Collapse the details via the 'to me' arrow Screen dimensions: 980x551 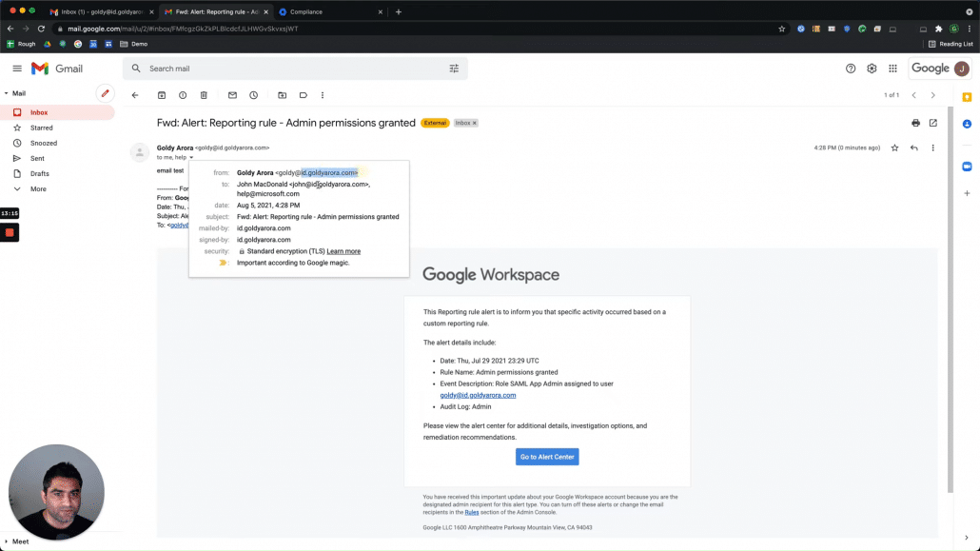(191, 158)
